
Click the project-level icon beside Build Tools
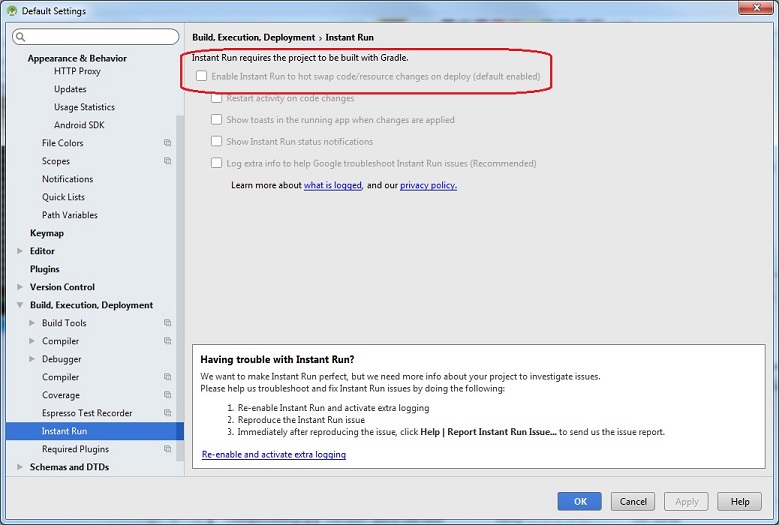168,323
